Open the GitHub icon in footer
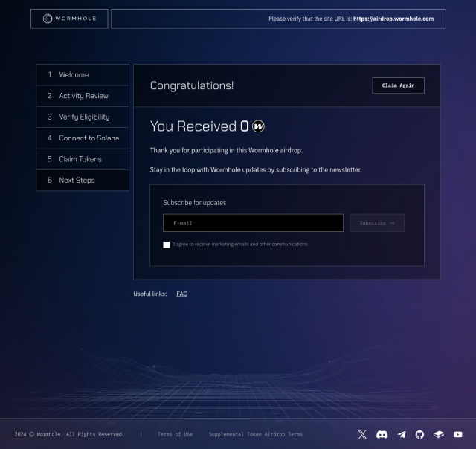This screenshot has height=449, width=476. point(419,434)
